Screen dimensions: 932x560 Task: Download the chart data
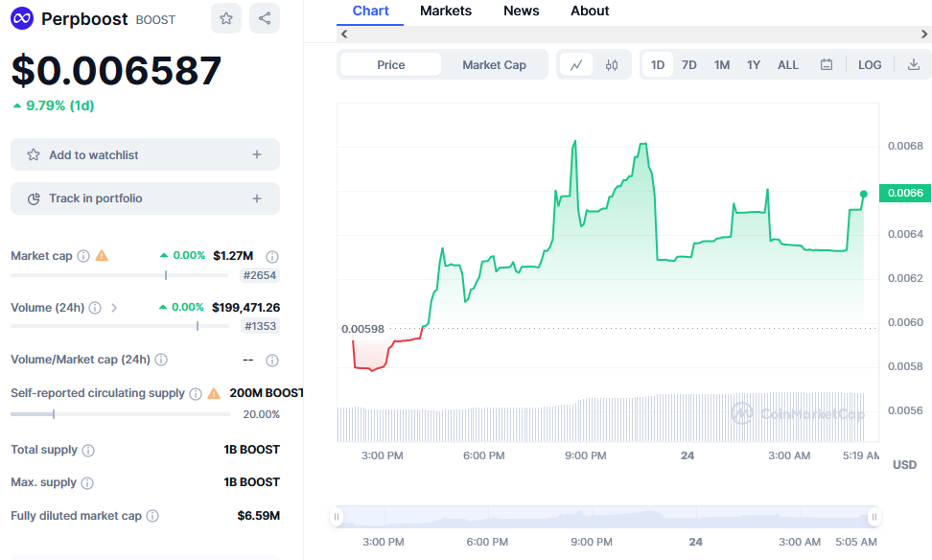[x=914, y=65]
